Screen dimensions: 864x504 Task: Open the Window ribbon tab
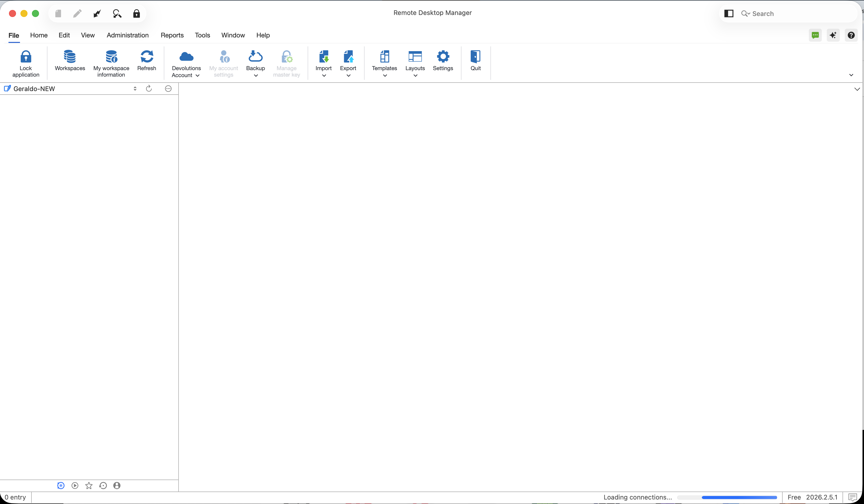pos(233,35)
